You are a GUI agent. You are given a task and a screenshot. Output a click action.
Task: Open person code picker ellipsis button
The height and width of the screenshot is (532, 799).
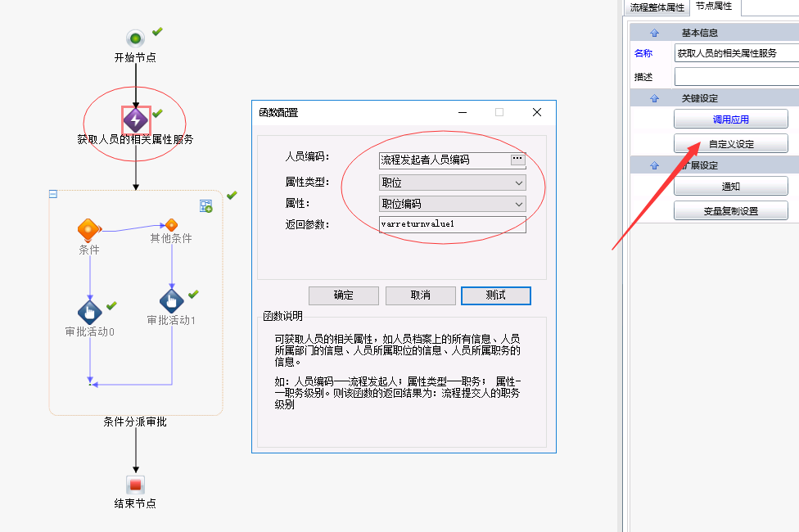click(517, 159)
